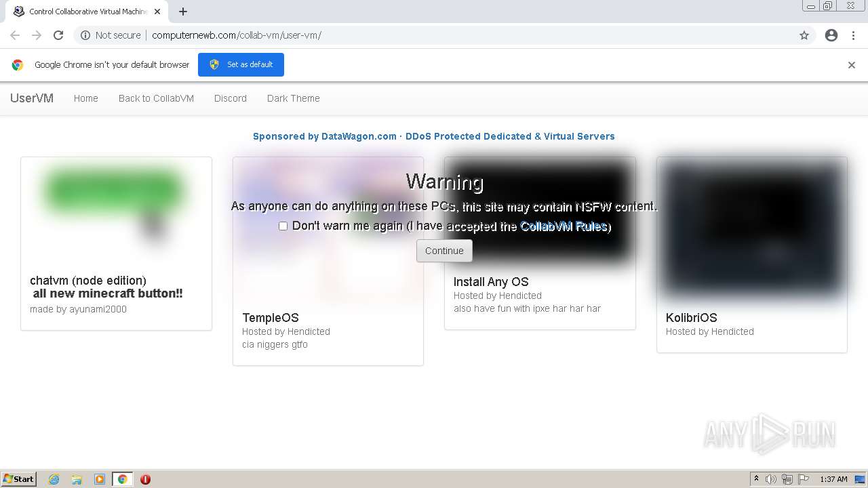Viewport: 868px width, 488px height.
Task: Open the Discord nav link
Action: click(231, 98)
